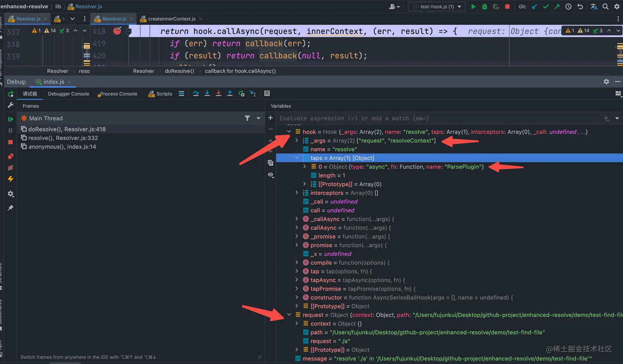This screenshot has height=364, width=623.
Task: Expand the interceptors array node
Action: [297, 193]
